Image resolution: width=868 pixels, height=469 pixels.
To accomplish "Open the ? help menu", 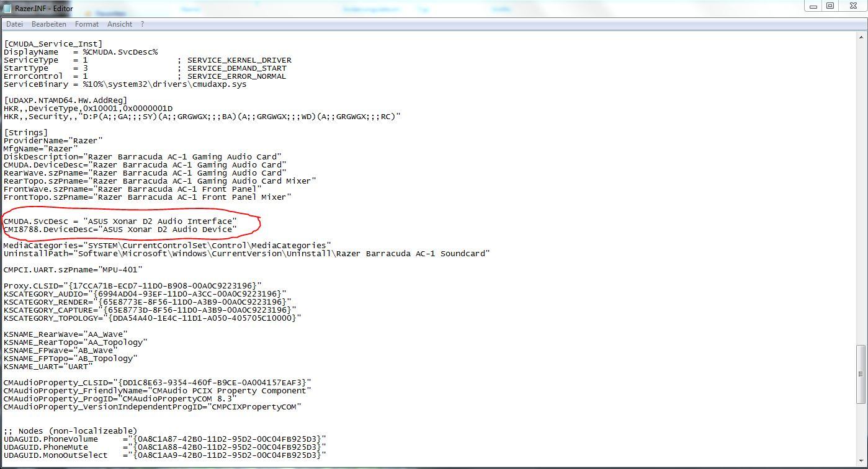I will (x=142, y=24).
